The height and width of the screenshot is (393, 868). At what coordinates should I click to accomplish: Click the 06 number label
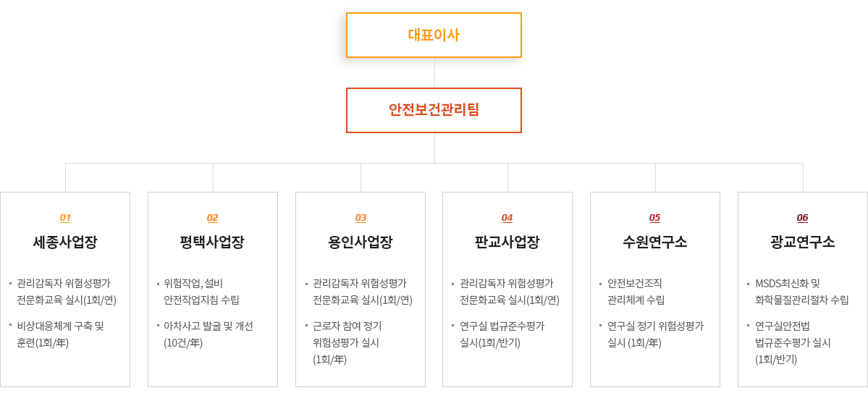(802, 218)
